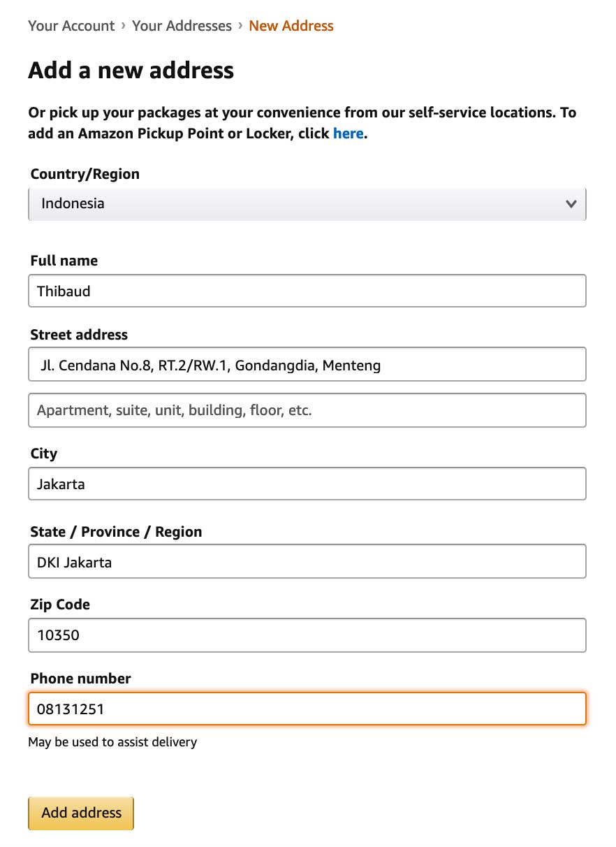Click the State / Province / Region field
The height and width of the screenshot is (847, 616).
coord(307,561)
